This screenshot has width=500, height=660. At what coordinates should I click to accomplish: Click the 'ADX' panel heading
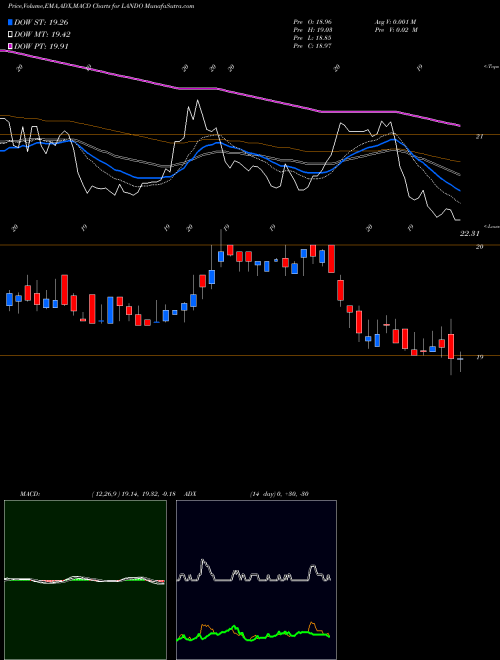coord(191,494)
